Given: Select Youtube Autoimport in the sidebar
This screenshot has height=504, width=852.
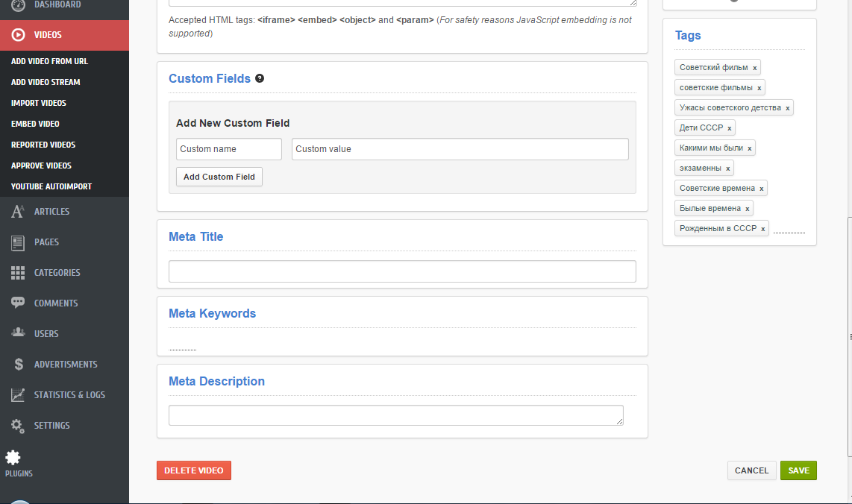Looking at the screenshot, I should point(51,186).
